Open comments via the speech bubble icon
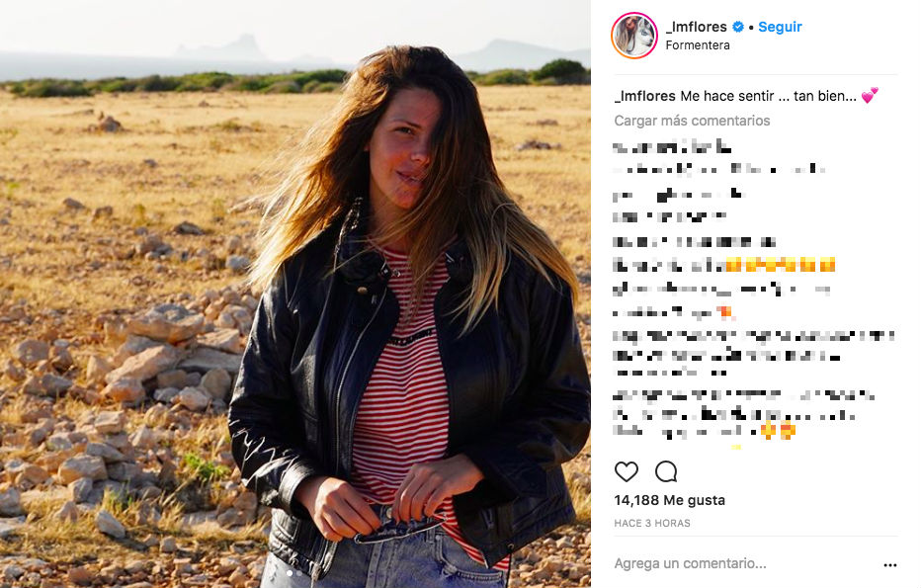Screen dimensions: 921x588 tap(666, 471)
